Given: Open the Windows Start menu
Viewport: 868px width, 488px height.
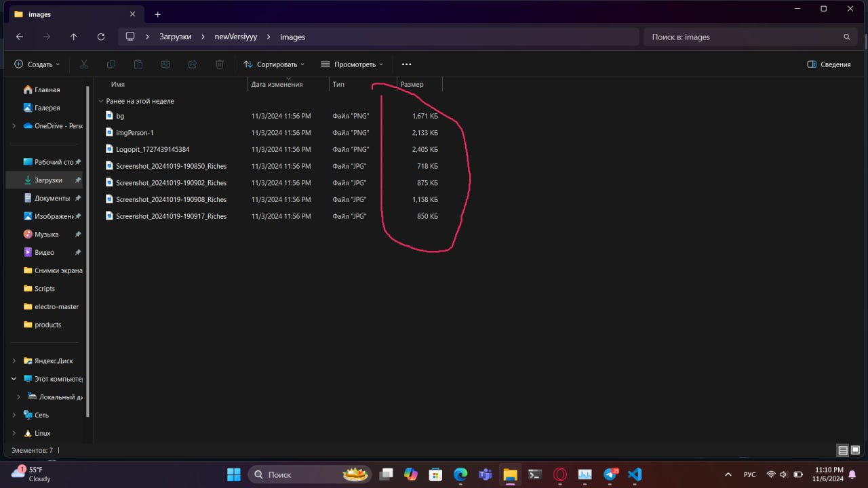Looking at the screenshot, I should (x=233, y=474).
